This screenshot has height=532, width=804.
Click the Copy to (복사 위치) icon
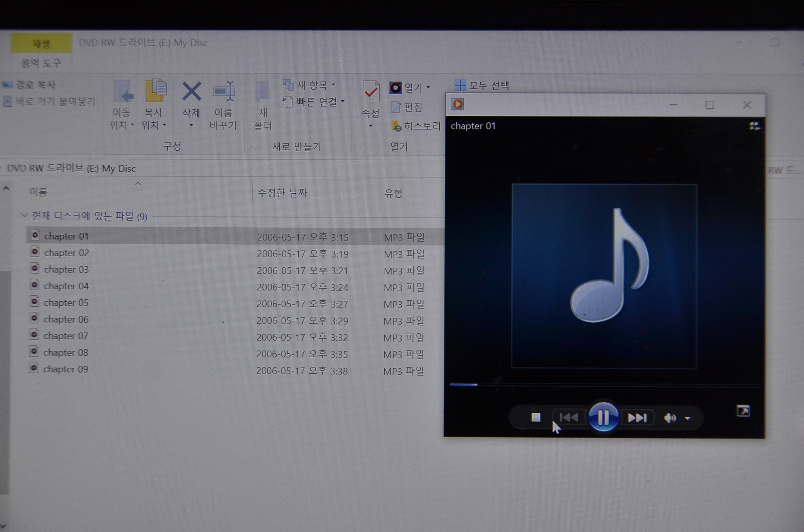tap(156, 91)
